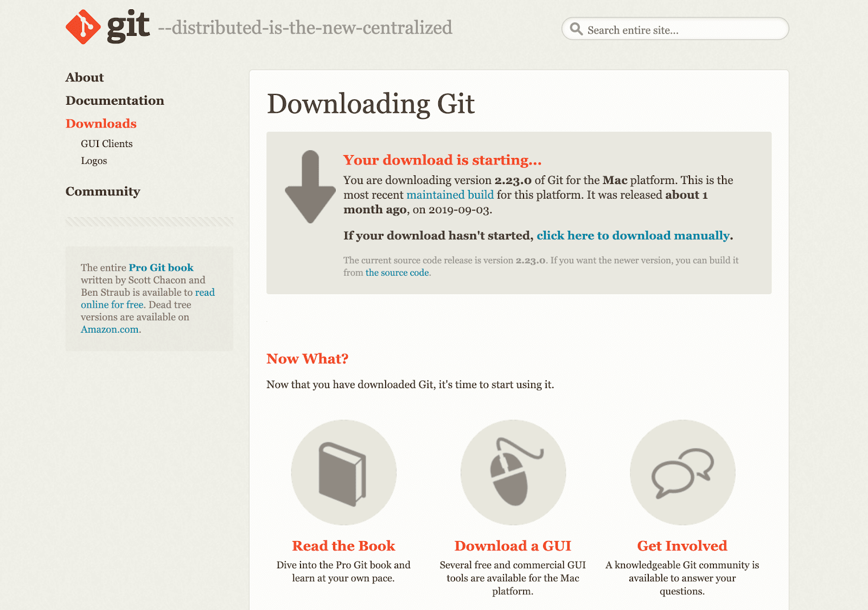Image resolution: width=868 pixels, height=610 pixels.
Task: Click 'click here to download manually'
Action: pyautogui.click(x=633, y=236)
